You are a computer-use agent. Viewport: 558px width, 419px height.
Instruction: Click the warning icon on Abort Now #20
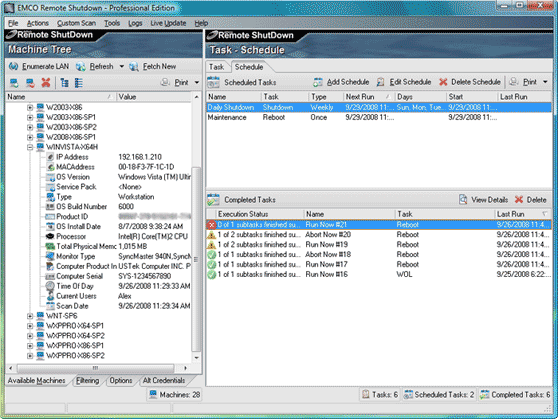pos(212,235)
